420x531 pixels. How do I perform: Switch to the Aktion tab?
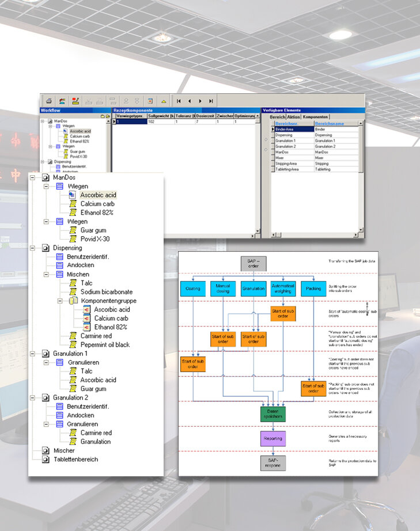294,117
